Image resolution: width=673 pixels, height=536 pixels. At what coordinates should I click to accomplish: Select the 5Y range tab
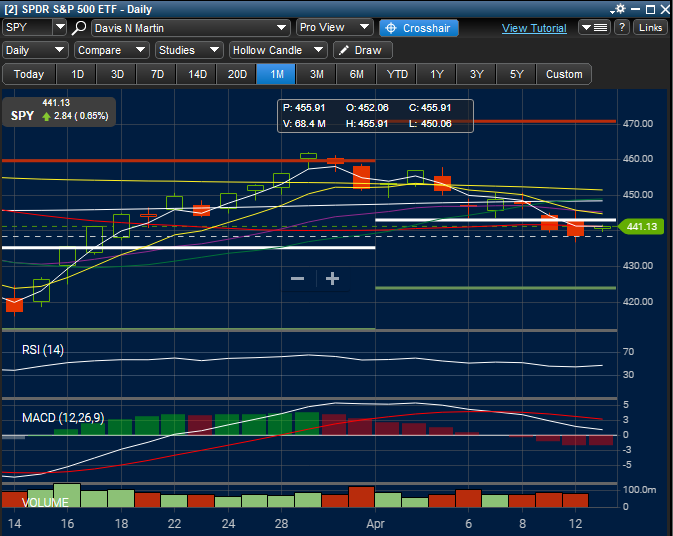coord(516,74)
